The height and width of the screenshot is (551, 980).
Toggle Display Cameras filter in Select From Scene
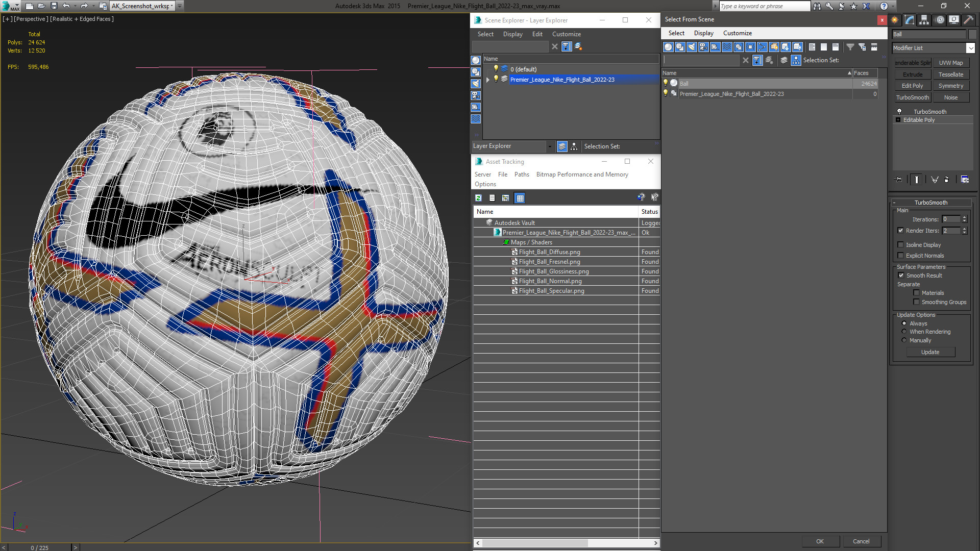(703, 47)
